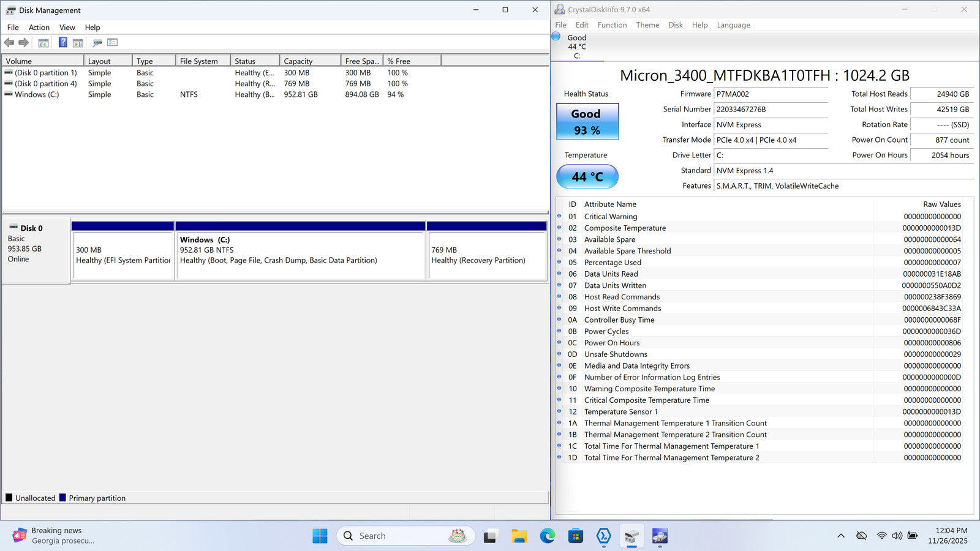This screenshot has width=980, height=551.
Task: Click the 44 °C temperature button
Action: 587,177
